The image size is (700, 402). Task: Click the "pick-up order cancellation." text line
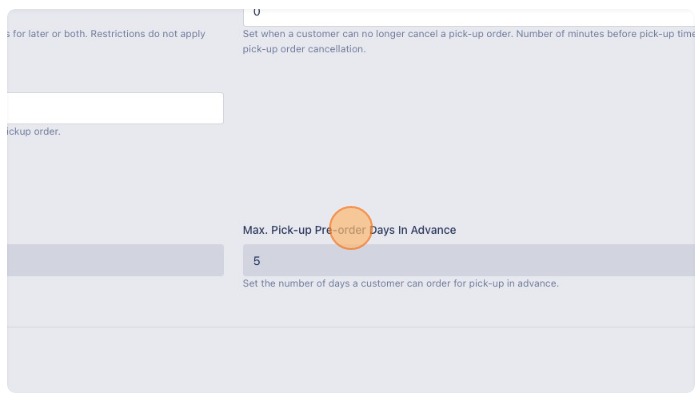click(304, 49)
